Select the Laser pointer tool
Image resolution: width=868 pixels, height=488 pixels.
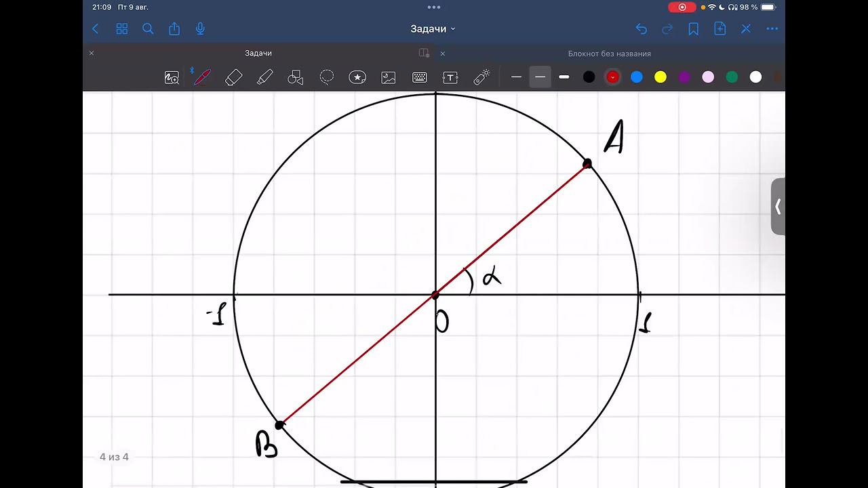coord(481,77)
